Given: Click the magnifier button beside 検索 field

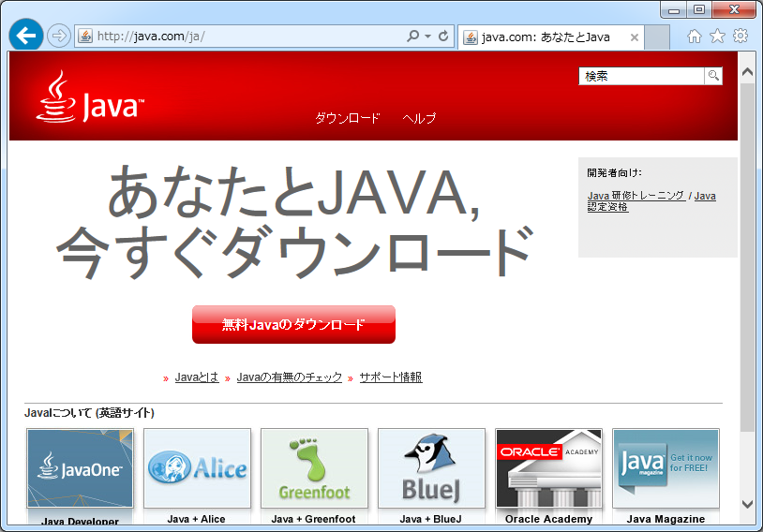Looking at the screenshot, I should tap(713, 76).
